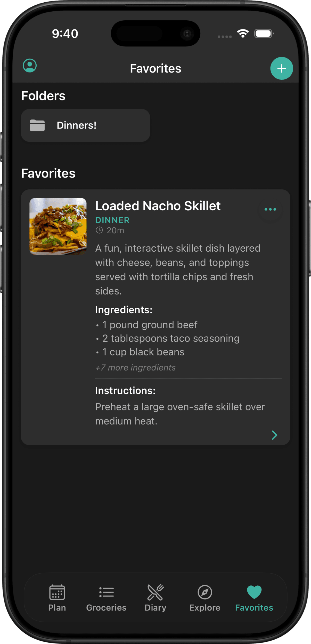The height and width of the screenshot is (644, 311).
Task: Click the clock icon next to 20m
Action: coord(100,230)
